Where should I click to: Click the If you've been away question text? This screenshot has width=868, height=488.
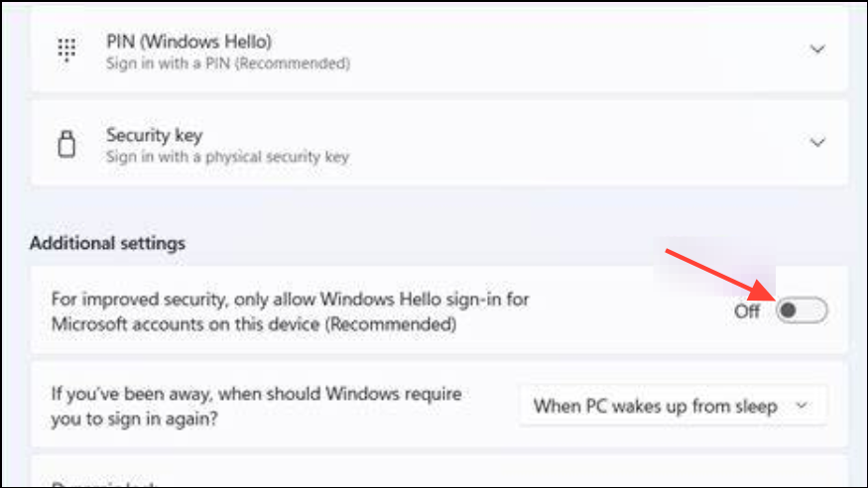pyautogui.click(x=256, y=406)
